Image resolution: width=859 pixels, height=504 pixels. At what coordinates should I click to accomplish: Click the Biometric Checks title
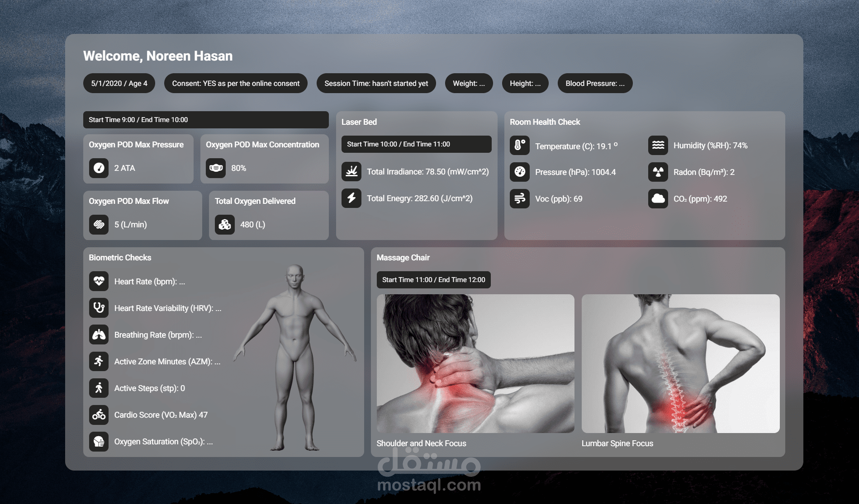click(120, 258)
